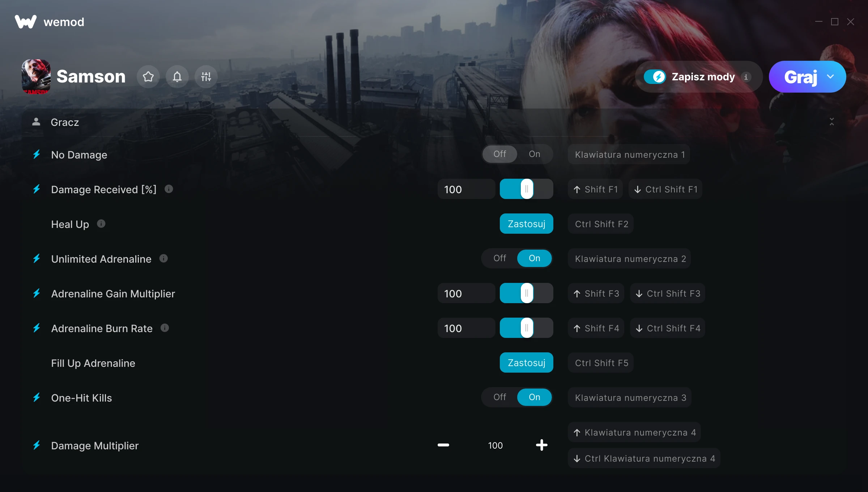The image size is (868, 492).
Task: Click info icon next to Zapisz mody
Action: pos(746,77)
